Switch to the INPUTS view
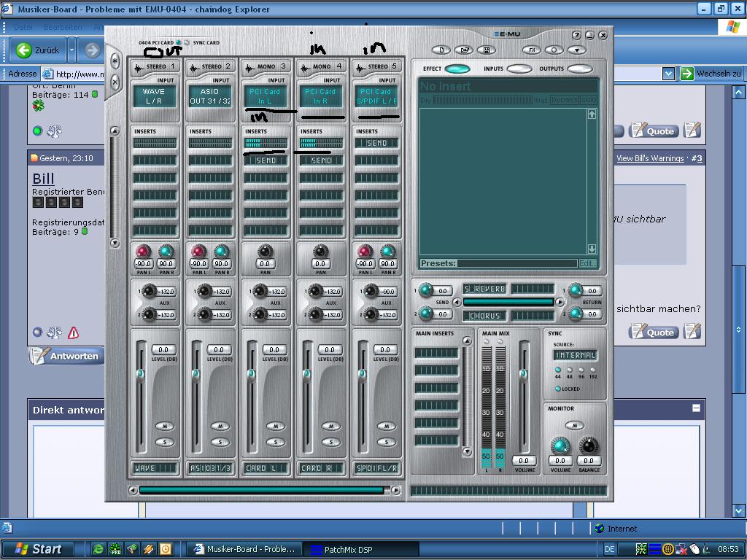The width and height of the screenshot is (747, 560). pyautogui.click(x=519, y=69)
